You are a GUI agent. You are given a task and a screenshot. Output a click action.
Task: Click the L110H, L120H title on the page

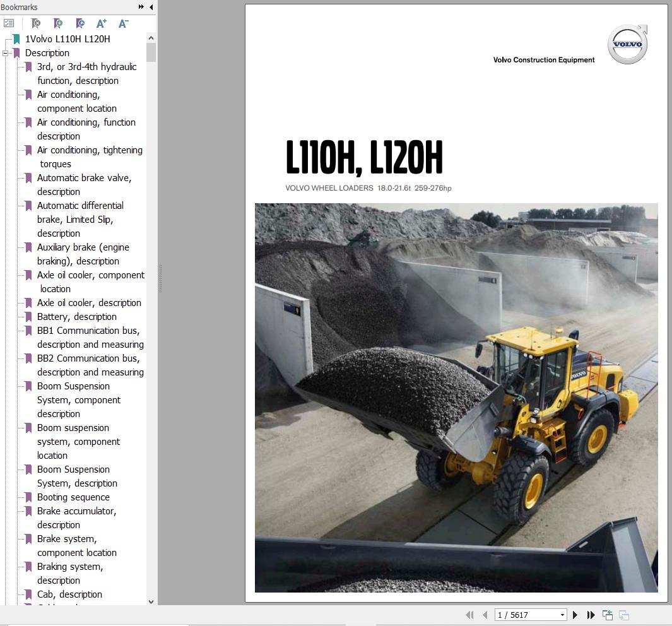pyautogui.click(x=364, y=158)
